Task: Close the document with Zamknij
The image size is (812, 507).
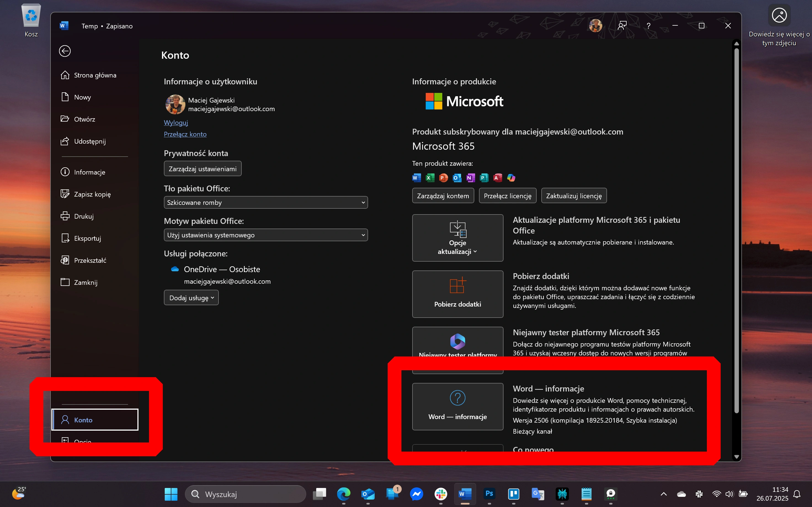Action: pyautogui.click(x=95, y=282)
